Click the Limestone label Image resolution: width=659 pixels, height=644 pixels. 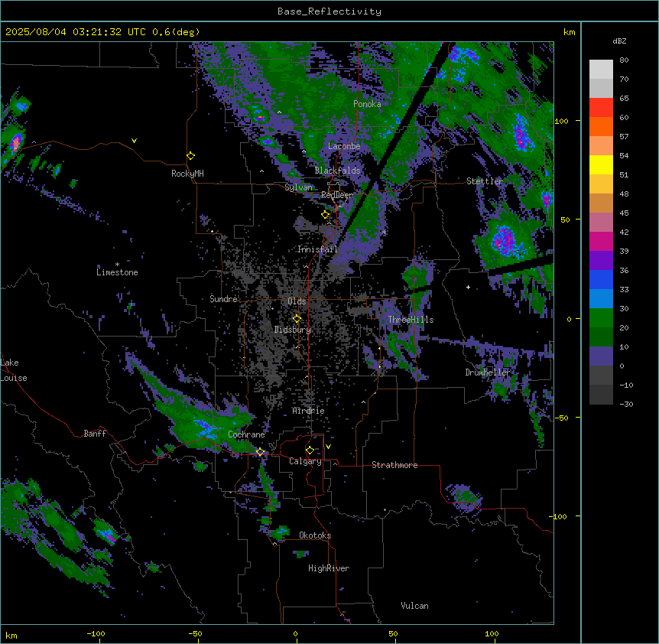tap(117, 272)
